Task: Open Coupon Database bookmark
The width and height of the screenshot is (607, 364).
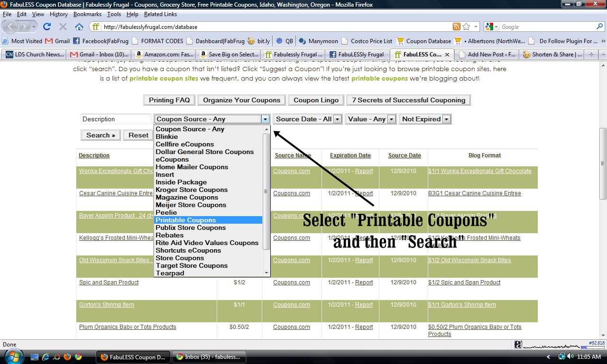Action: [x=424, y=41]
